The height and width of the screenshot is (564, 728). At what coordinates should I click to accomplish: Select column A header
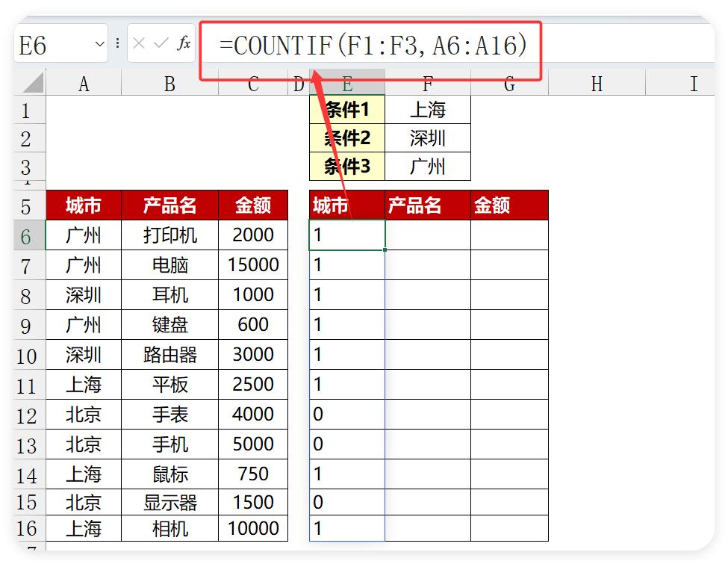(x=84, y=84)
